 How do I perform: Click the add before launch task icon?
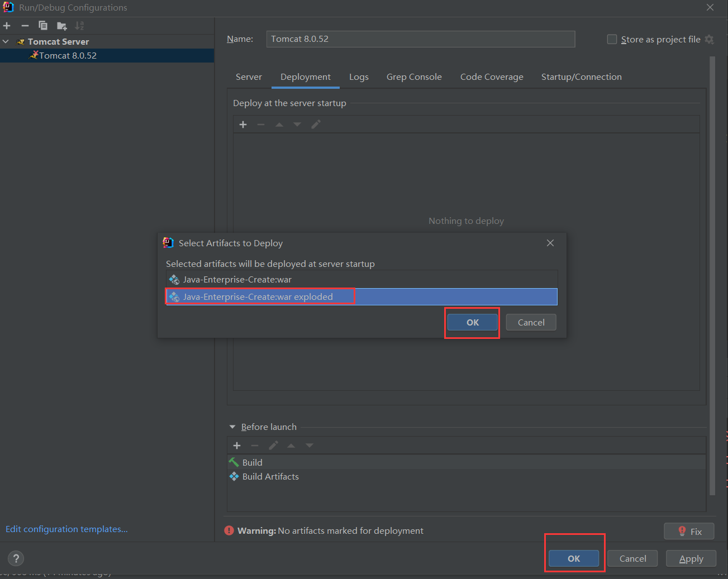(x=237, y=446)
